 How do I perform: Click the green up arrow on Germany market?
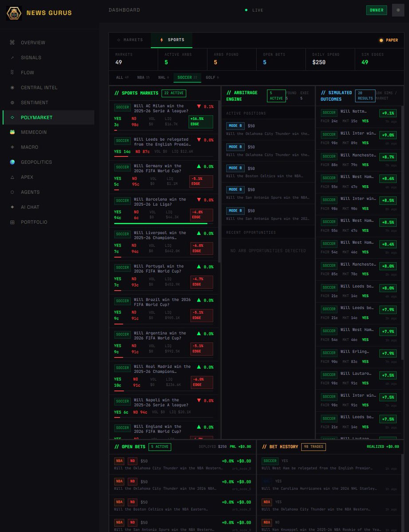(x=198, y=166)
